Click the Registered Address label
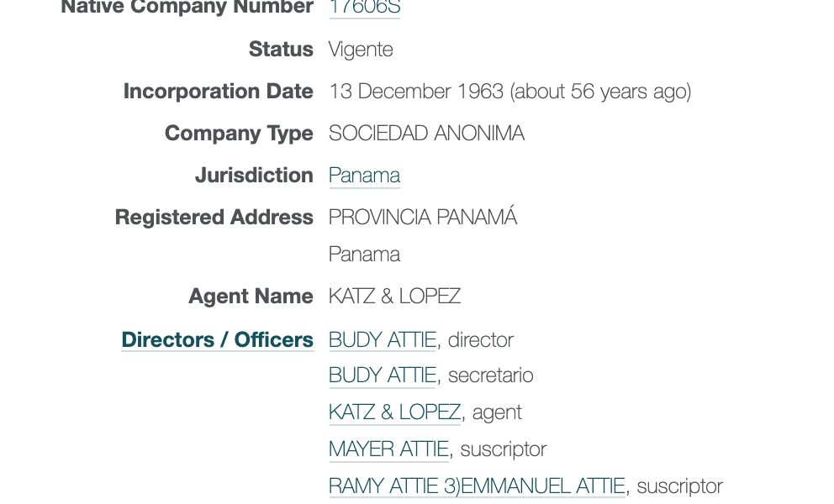Screen dimensions: 834x504 tap(214, 218)
